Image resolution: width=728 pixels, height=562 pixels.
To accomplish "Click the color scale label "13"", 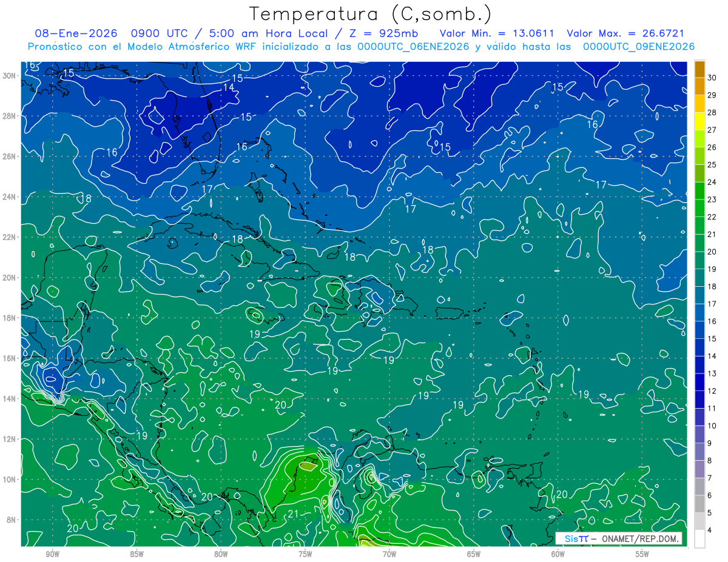I will click(x=712, y=373).
